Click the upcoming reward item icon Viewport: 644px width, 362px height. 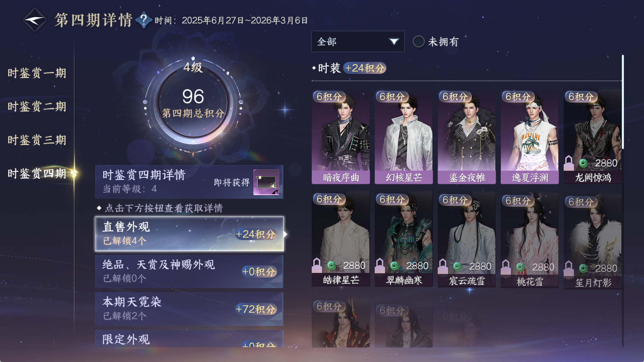coord(266,182)
